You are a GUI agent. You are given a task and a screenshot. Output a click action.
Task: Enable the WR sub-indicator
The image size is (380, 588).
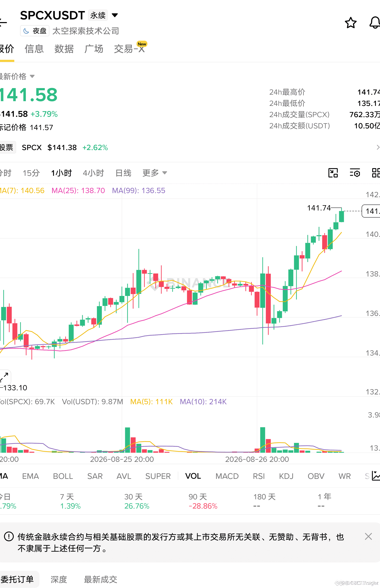coord(344,476)
